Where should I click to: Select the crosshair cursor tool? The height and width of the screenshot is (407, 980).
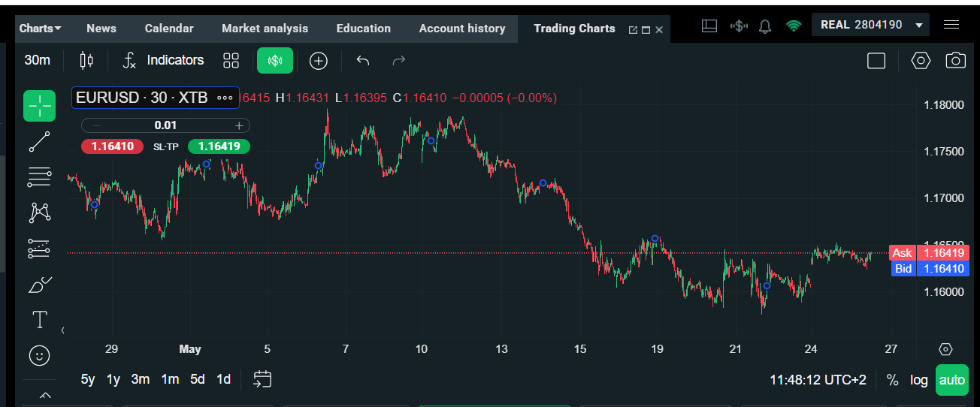[39, 106]
